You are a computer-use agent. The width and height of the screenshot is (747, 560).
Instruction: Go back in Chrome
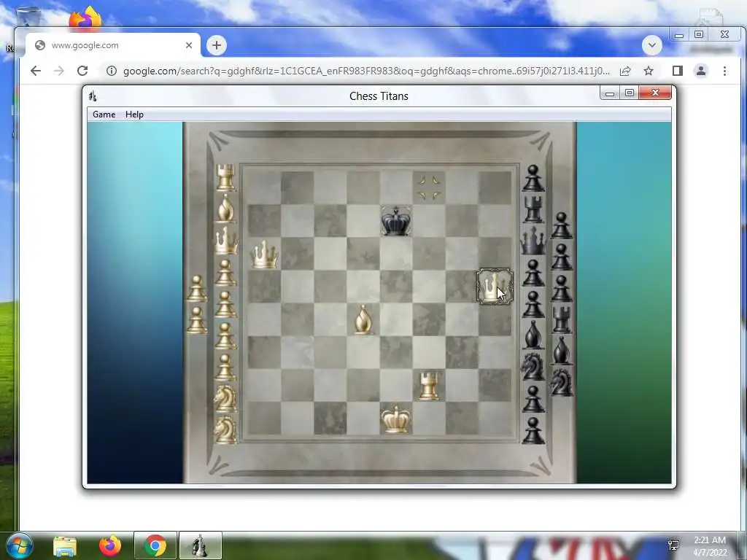36,71
